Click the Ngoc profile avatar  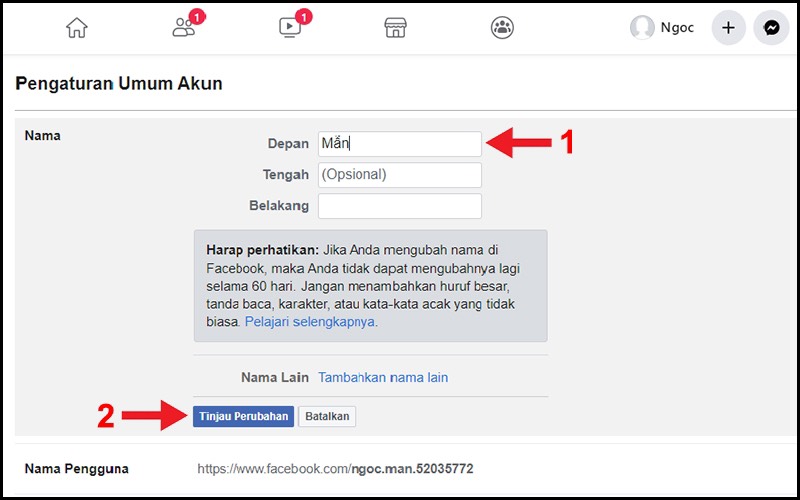coord(642,27)
